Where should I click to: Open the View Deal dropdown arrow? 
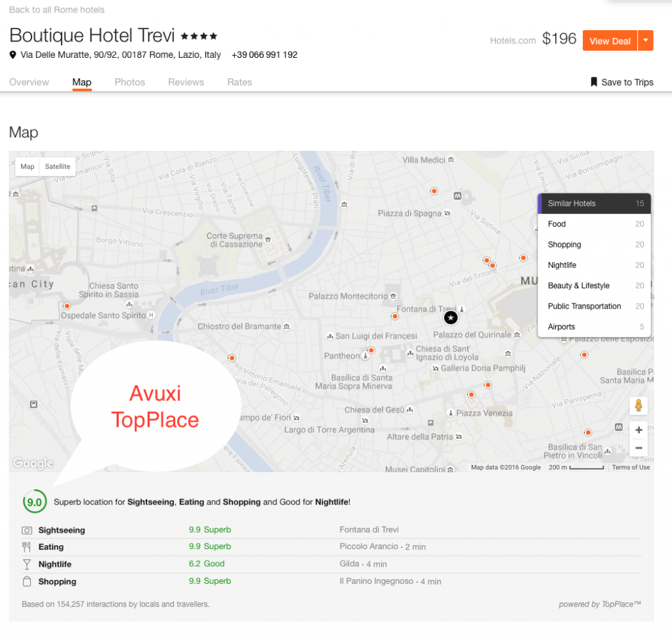646,41
